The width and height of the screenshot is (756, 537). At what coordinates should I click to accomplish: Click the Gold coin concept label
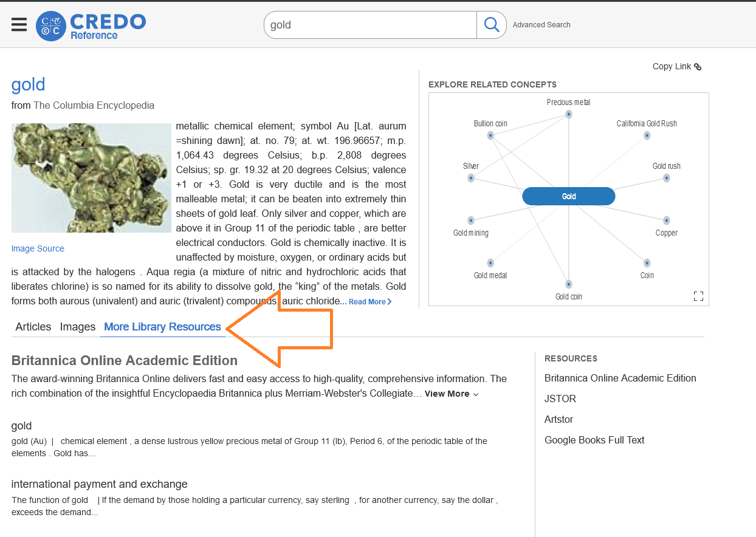[x=569, y=296]
